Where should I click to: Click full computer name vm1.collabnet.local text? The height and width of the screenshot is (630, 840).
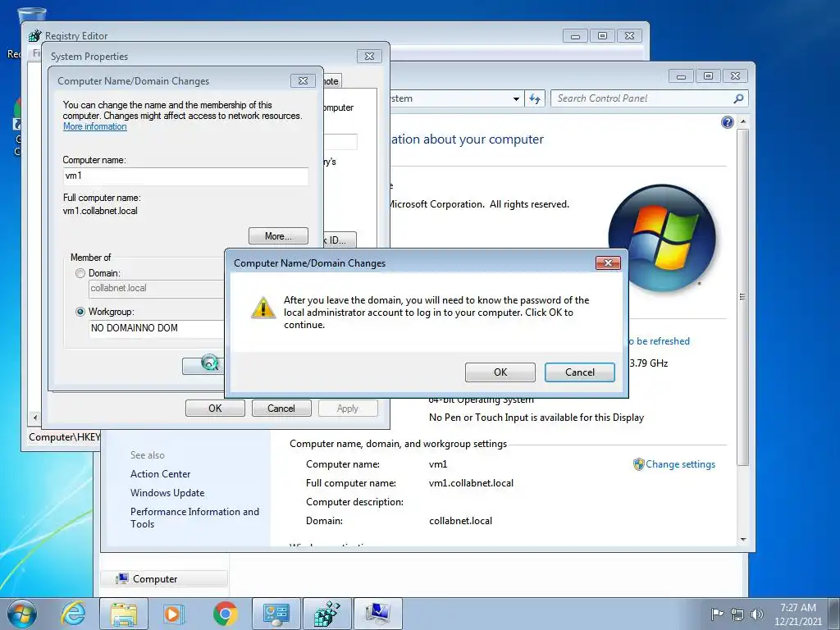pos(471,483)
